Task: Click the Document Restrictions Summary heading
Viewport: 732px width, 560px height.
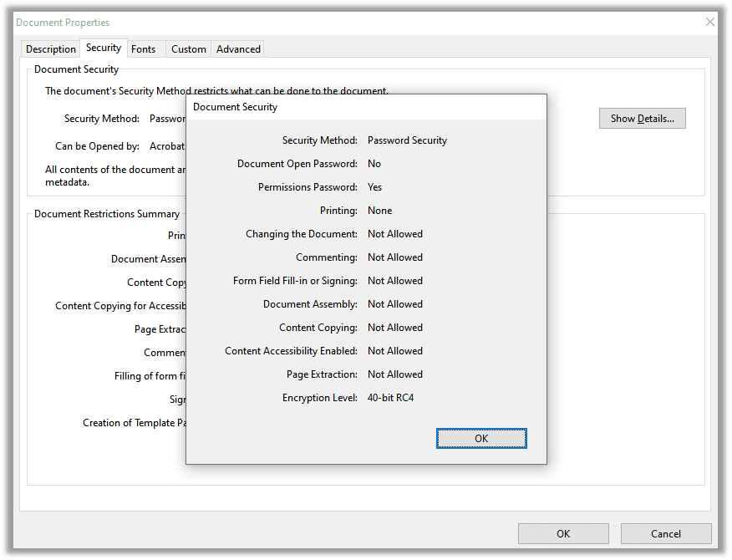Action: coord(106,213)
